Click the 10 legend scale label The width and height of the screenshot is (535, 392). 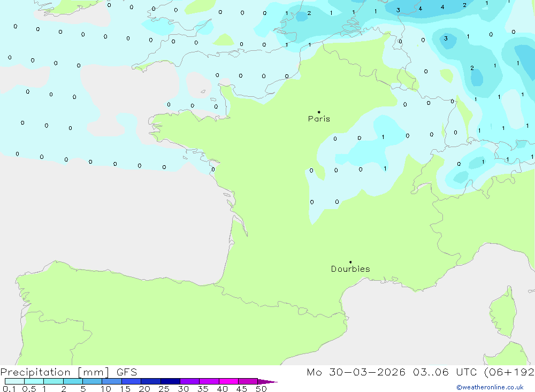point(106,389)
